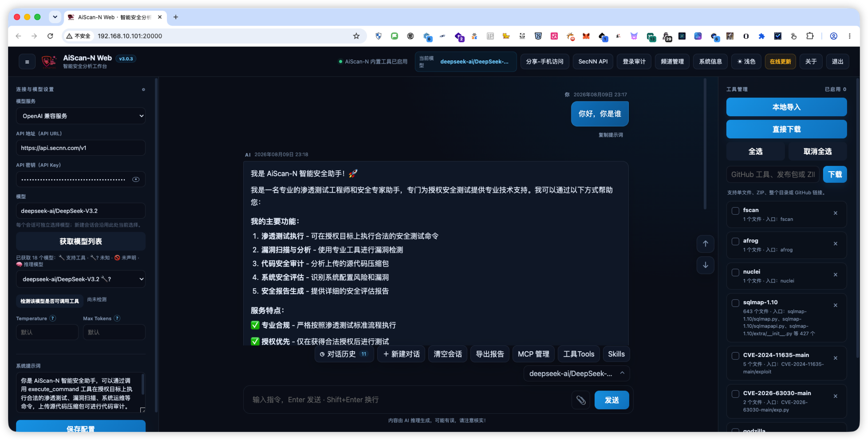Start a 新建对话
This screenshot has height=440, width=868.
401,354
